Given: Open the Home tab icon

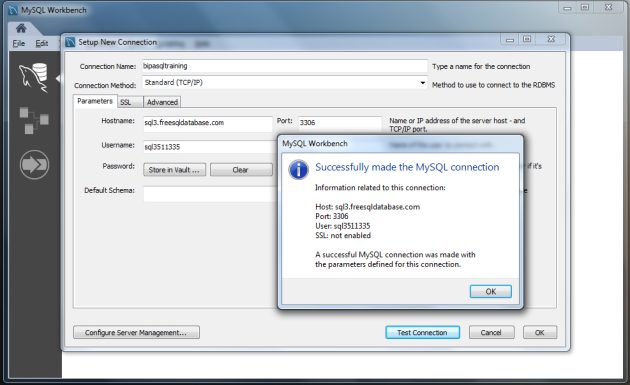Looking at the screenshot, I should tap(21, 28).
